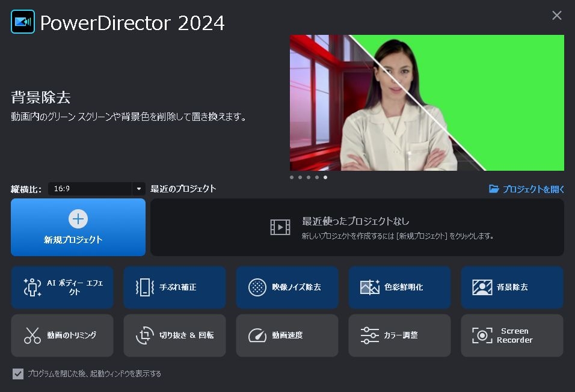Screen dimensions: 575x392
Task: Open AI ボディー エフェクト tool
Action: [x=63, y=287]
